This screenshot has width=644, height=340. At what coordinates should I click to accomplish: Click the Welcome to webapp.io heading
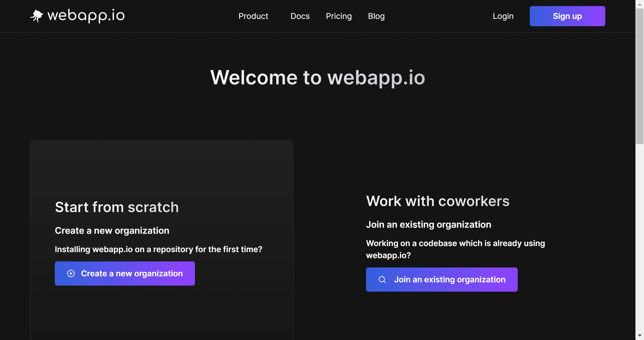click(x=317, y=78)
